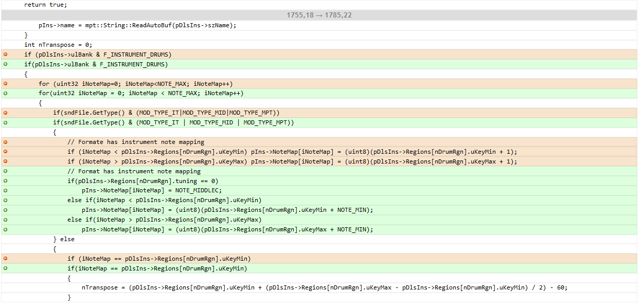Click the added line ending "uKeyMax + NOTE_MIN);"
Viewport: 644px width, 308px height.
[x=319, y=230]
